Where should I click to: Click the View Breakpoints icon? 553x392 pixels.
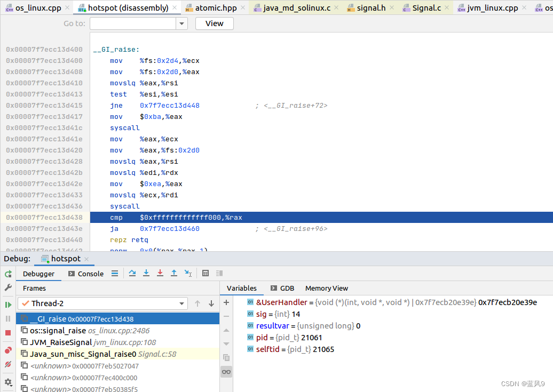[x=8, y=350]
